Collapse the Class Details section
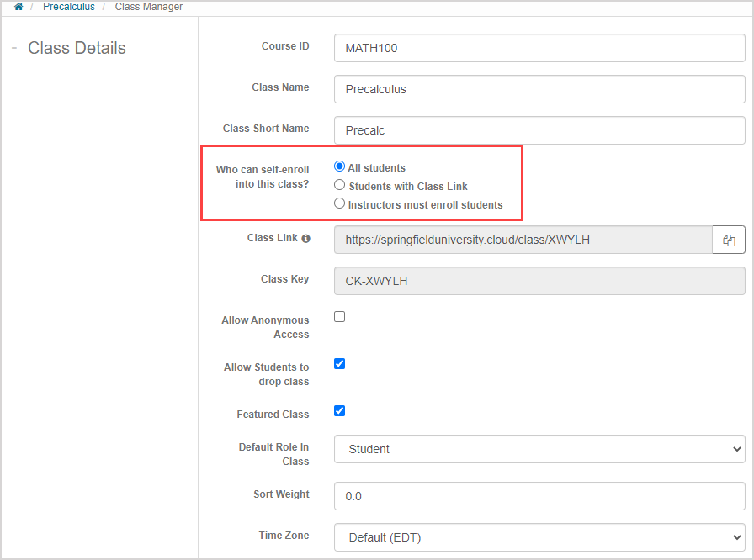The height and width of the screenshot is (560, 754). (14, 48)
